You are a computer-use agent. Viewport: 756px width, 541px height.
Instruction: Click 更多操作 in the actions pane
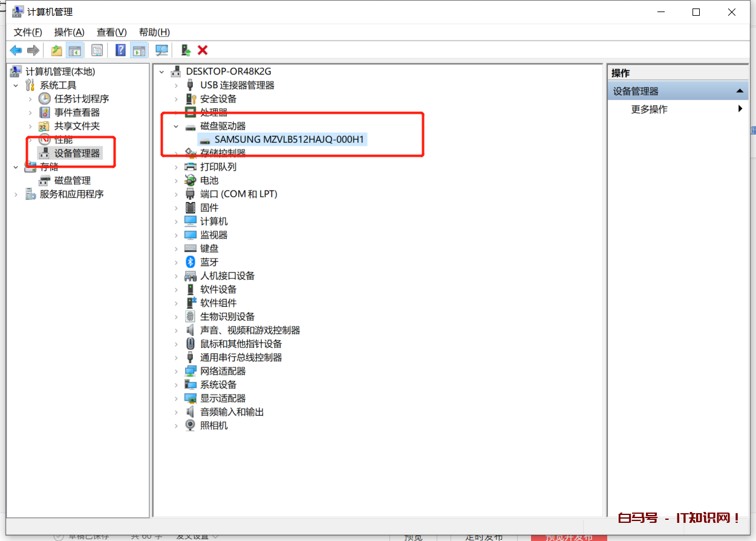point(649,110)
